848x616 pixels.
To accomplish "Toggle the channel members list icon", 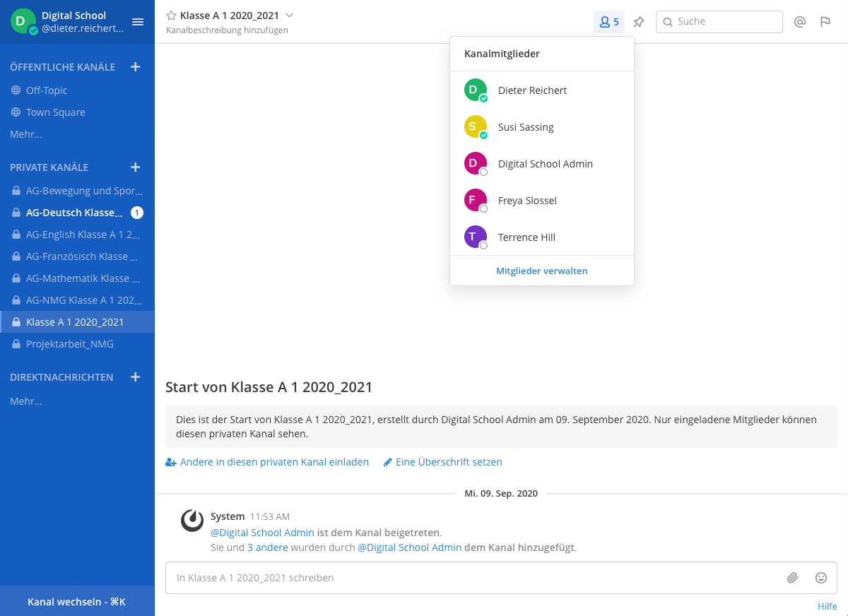I will pos(608,22).
